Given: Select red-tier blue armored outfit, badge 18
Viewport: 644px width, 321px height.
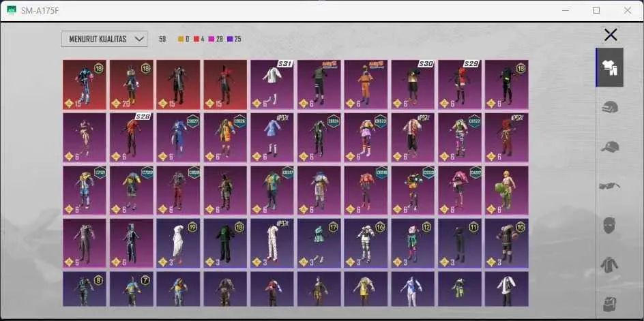Looking at the screenshot, I should click(x=85, y=85).
